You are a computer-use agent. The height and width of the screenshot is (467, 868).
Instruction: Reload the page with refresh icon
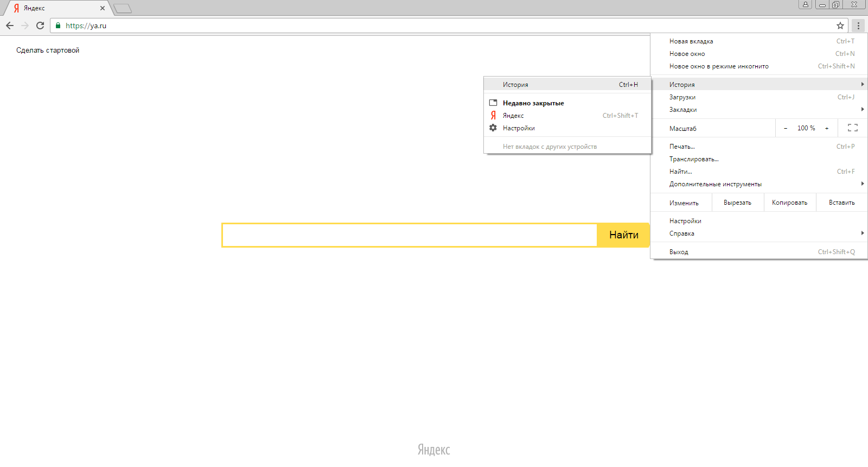tap(40, 26)
